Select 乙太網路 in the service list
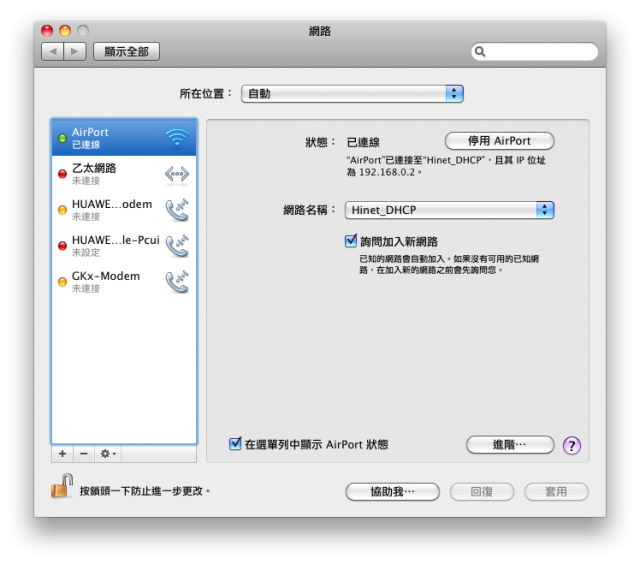640x564 pixels. (x=124, y=174)
